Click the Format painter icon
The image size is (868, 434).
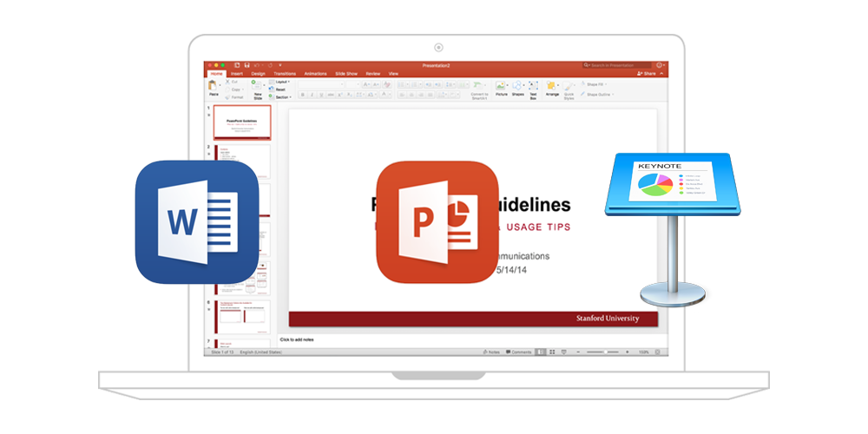pos(227,97)
